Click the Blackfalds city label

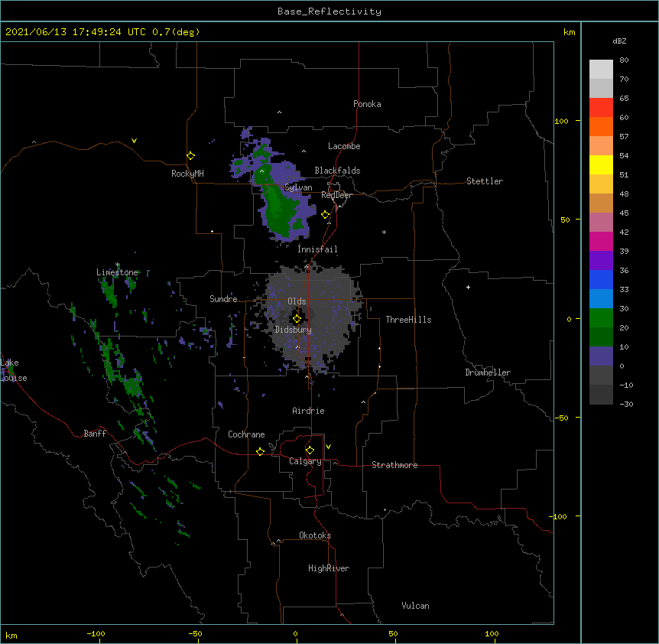(337, 171)
